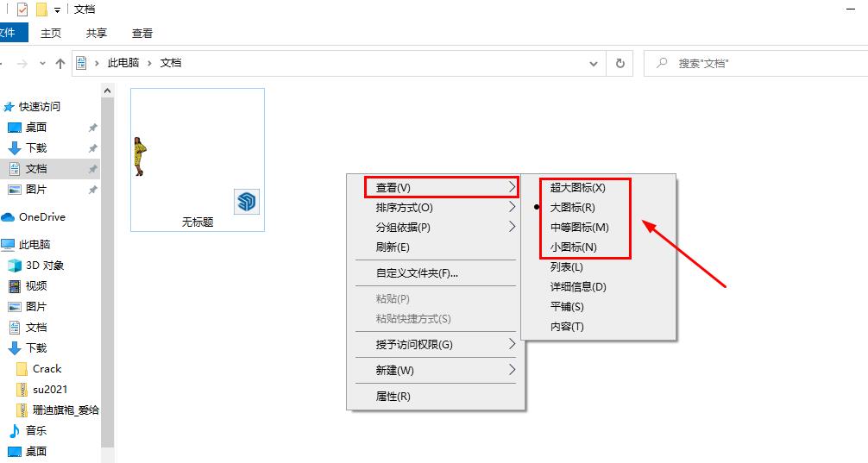The width and height of the screenshot is (868, 463).
Task: Open the 查看 ribbon tab
Action: [x=142, y=33]
